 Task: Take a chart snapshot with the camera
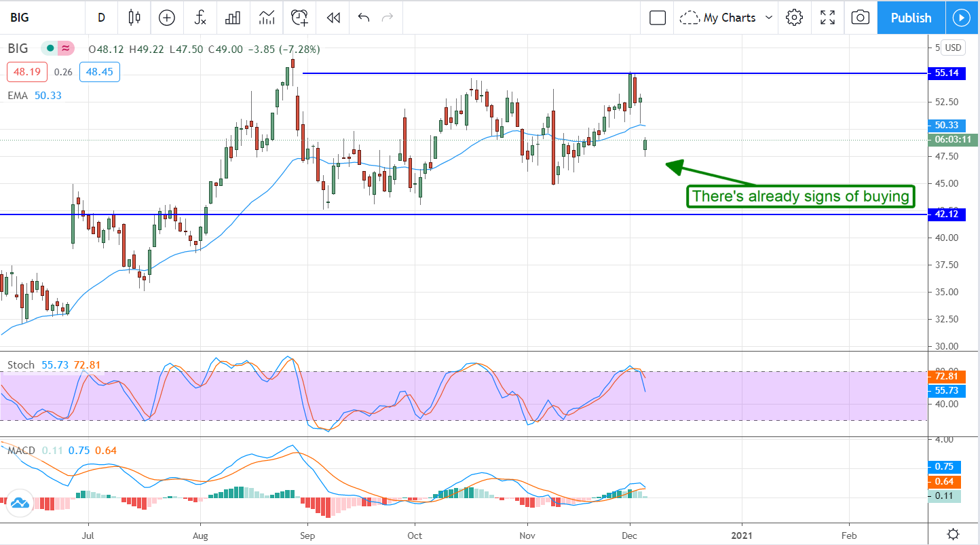point(860,18)
